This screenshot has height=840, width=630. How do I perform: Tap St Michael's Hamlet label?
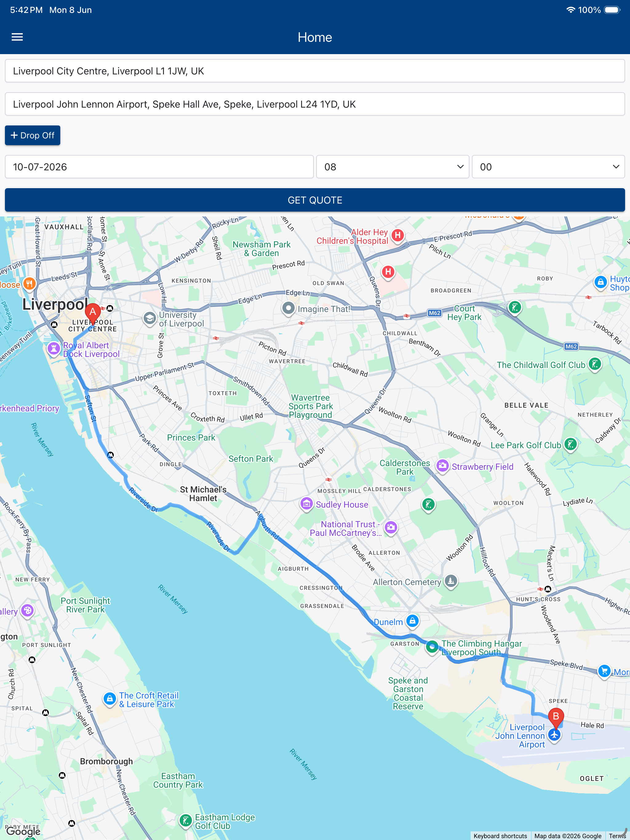pyautogui.click(x=203, y=494)
